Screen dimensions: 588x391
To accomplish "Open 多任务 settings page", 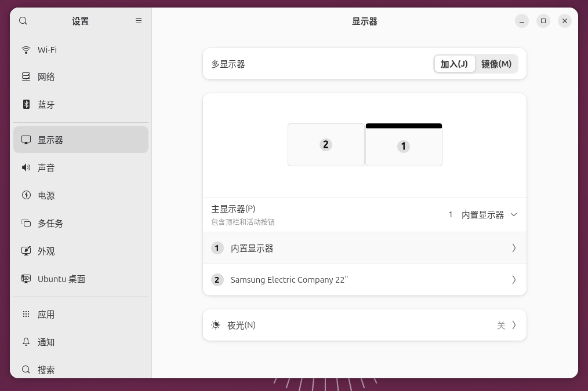I will click(81, 223).
